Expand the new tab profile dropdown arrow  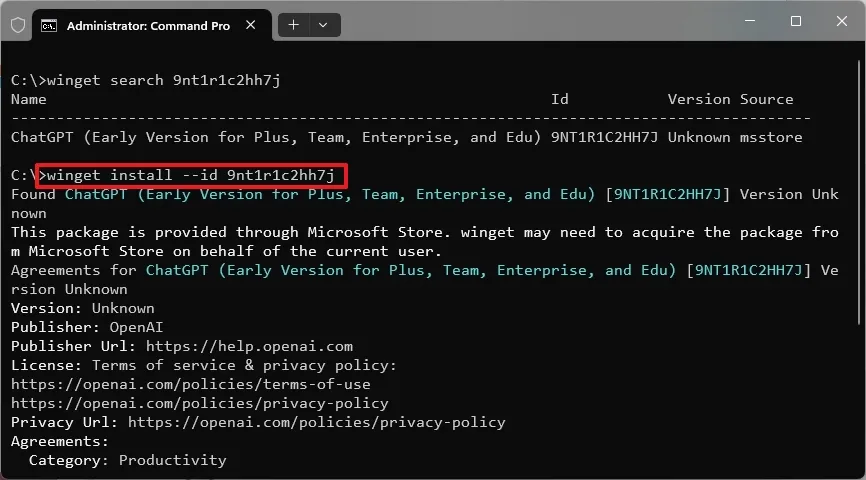click(x=324, y=25)
